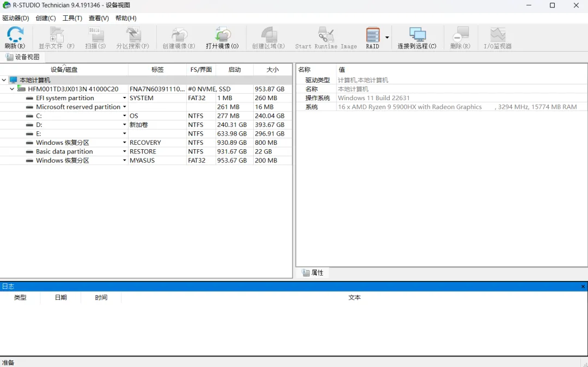Click the D: partition disk icon
Viewport: 588px width, 367px height.
29,125
